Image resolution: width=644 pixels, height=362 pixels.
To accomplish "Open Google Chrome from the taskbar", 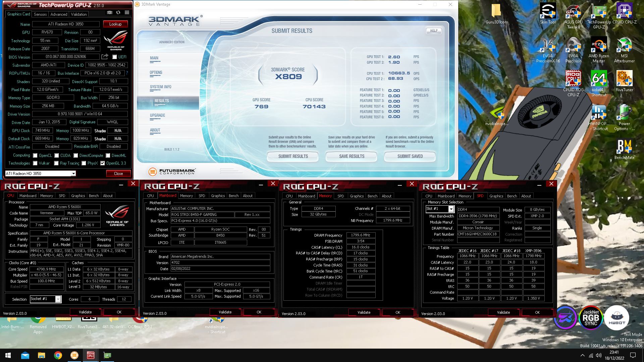I will [x=58, y=355].
